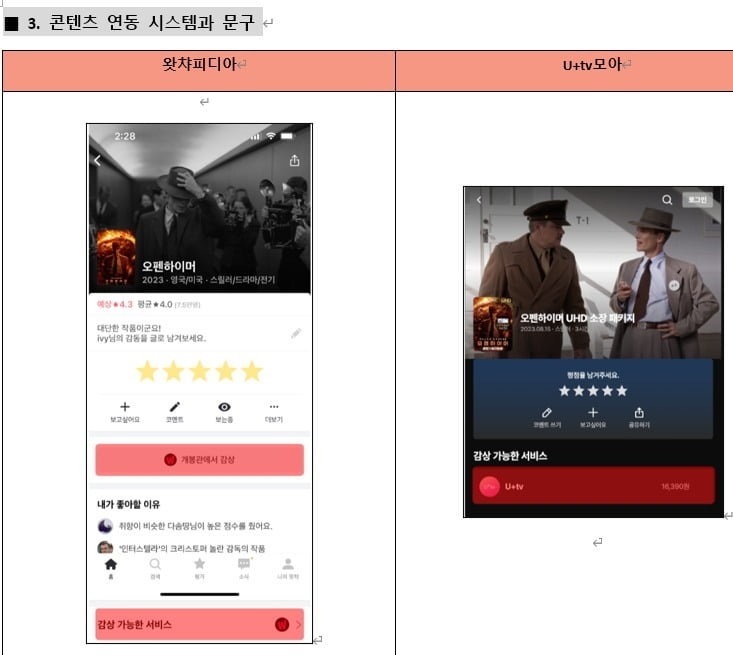Tap the magnifier search icon in U+tv모아
733x655 pixels.
pos(667,200)
